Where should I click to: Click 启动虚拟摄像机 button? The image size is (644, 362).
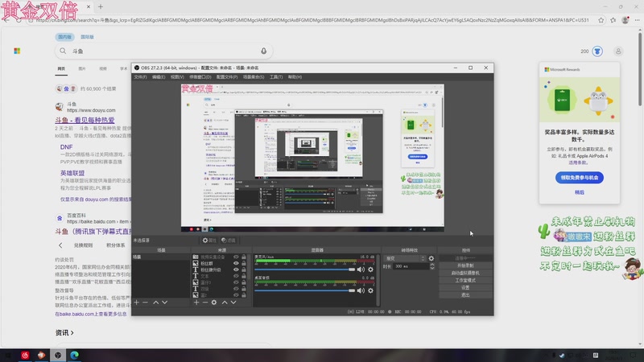[465, 273]
